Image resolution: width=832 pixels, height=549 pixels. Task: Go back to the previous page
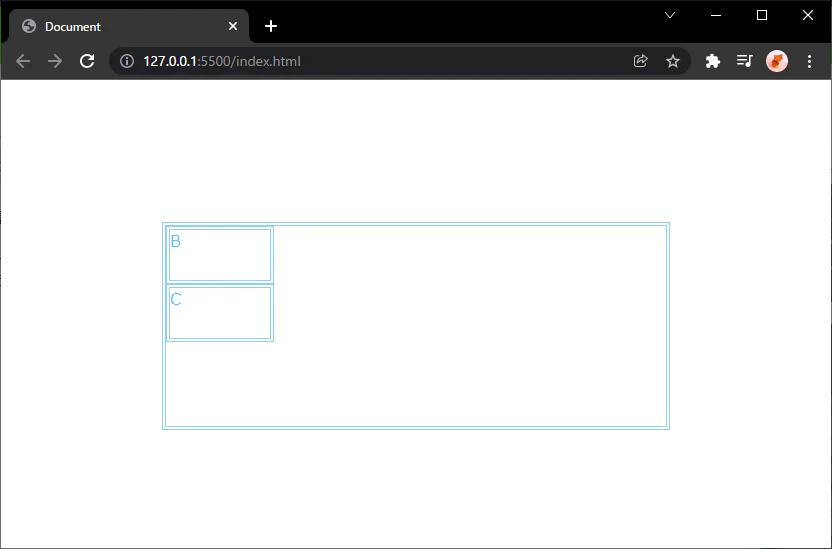[x=23, y=61]
